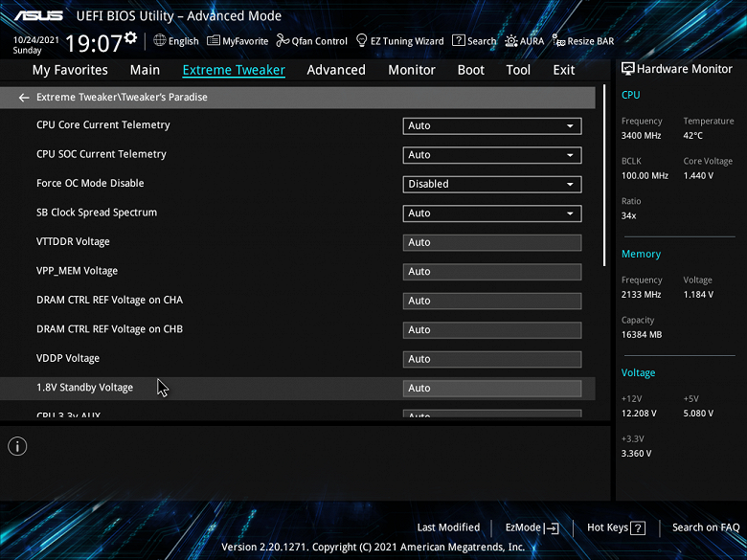Click 1.8V Standby Voltage input field
Screen dimensions: 747x560
click(492, 388)
